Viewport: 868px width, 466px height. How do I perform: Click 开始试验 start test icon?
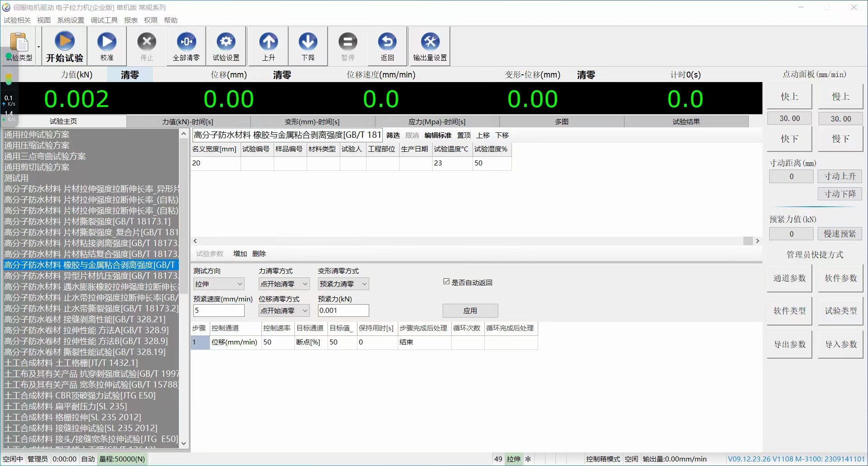point(64,46)
